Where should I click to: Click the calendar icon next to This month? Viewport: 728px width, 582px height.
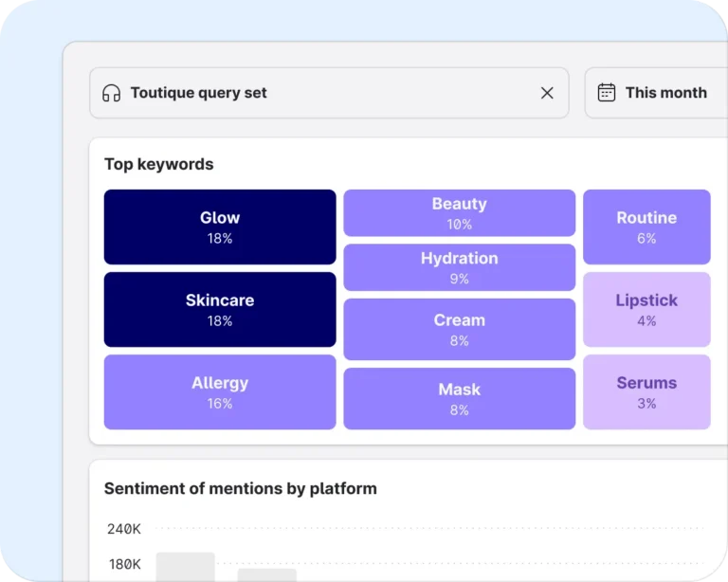(x=607, y=92)
